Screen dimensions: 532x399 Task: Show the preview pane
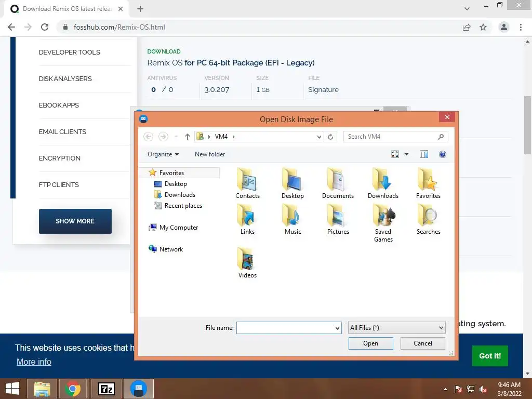coord(424,154)
